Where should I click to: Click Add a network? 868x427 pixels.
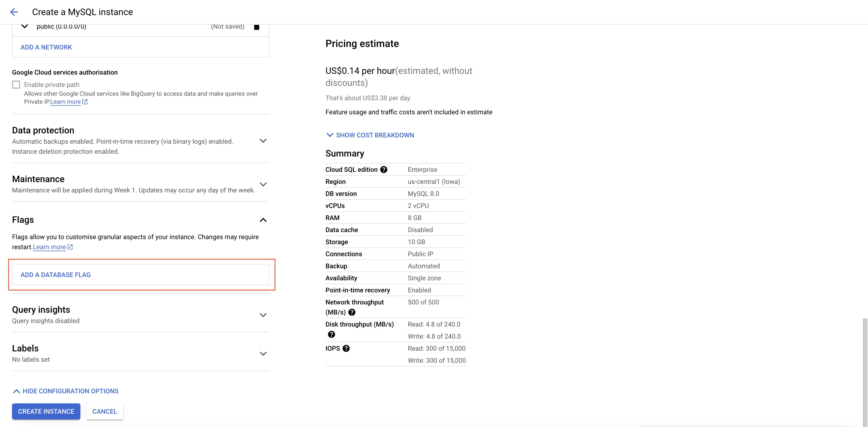[x=46, y=47]
